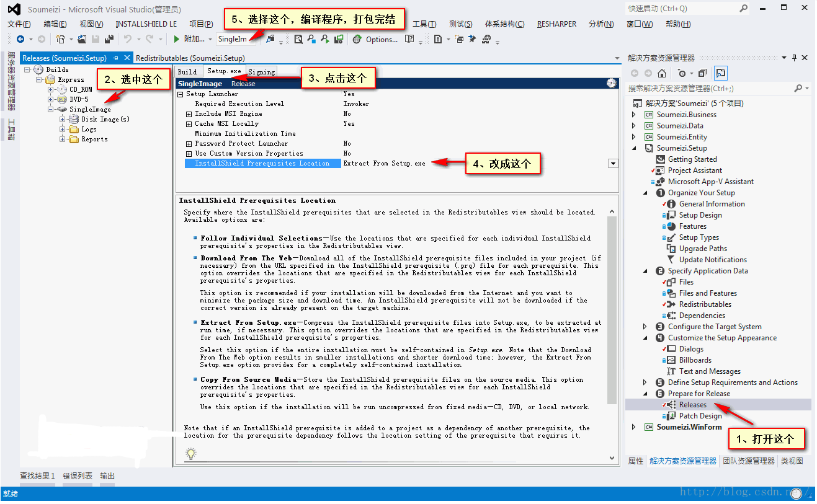Click the green Start debugging play icon
Viewport: 817px width, 504px height.
pyautogui.click(x=177, y=39)
